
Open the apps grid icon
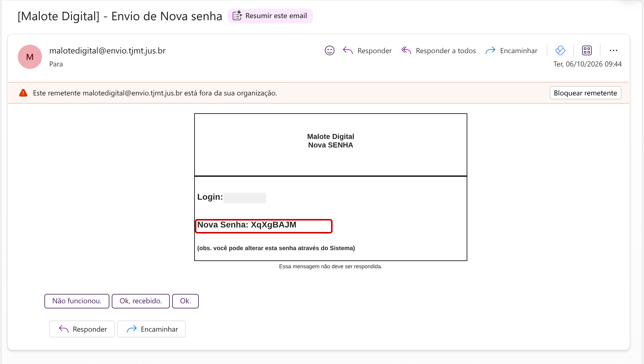click(587, 50)
